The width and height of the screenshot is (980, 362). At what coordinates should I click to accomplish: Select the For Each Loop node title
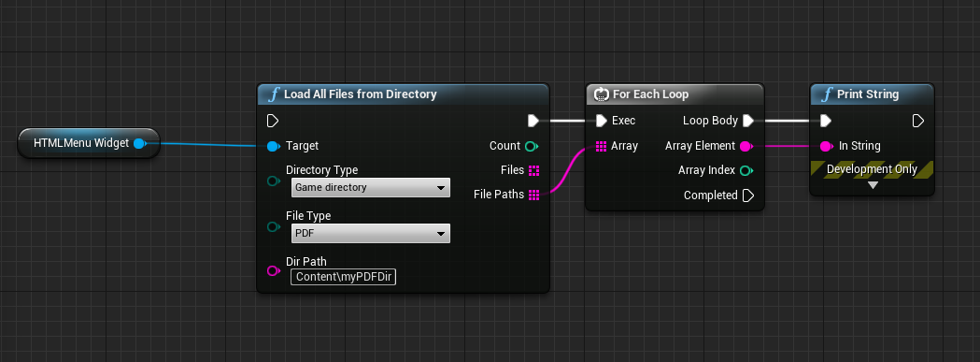(650, 94)
